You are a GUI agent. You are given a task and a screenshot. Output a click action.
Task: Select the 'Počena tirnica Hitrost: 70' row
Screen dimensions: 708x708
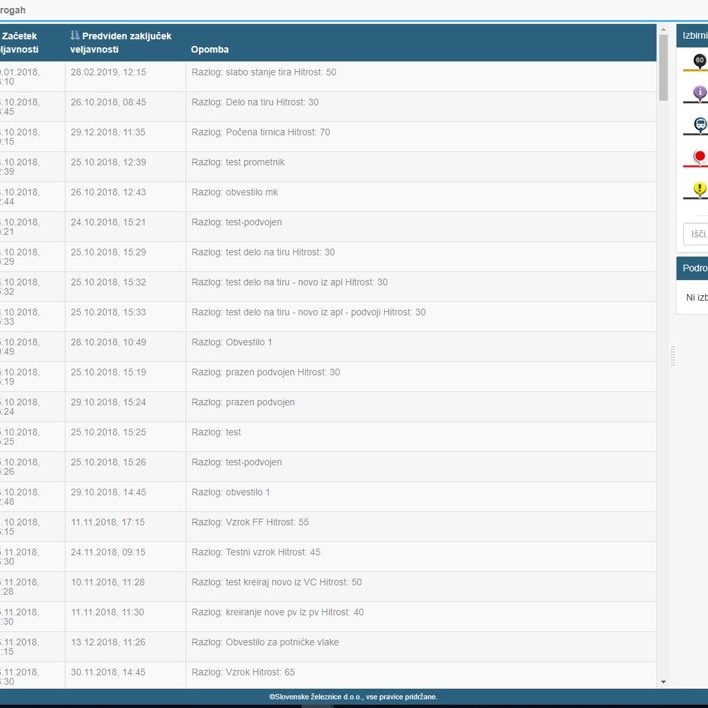pos(262,132)
